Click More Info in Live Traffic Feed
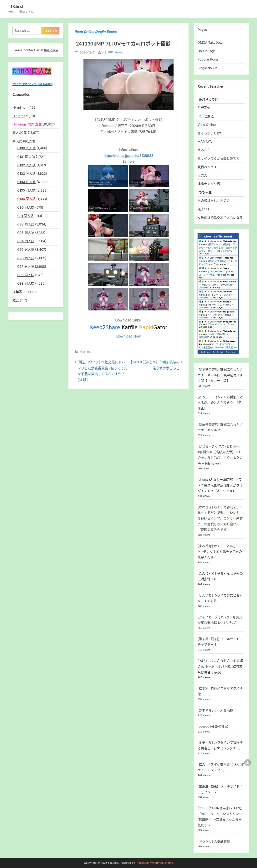 231,352
